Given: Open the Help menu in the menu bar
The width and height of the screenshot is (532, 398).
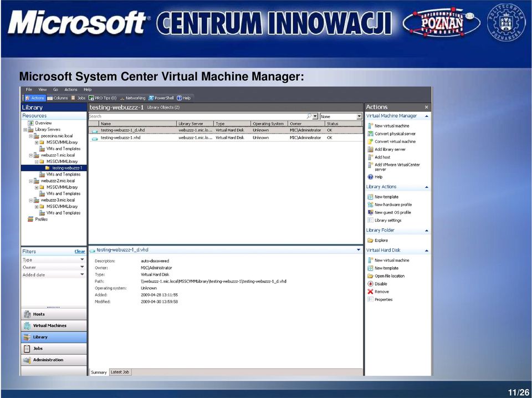Looking at the screenshot, I should click(x=88, y=90).
